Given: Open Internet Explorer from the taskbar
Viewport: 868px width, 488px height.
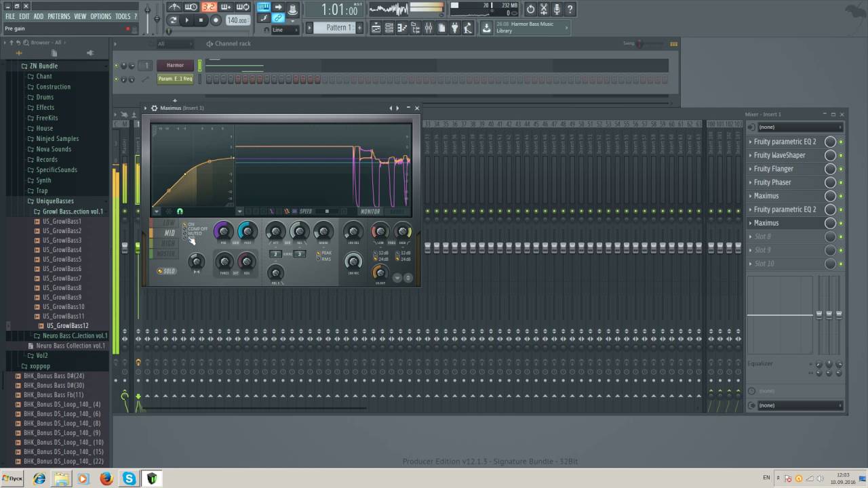Looking at the screenshot, I should [x=39, y=479].
